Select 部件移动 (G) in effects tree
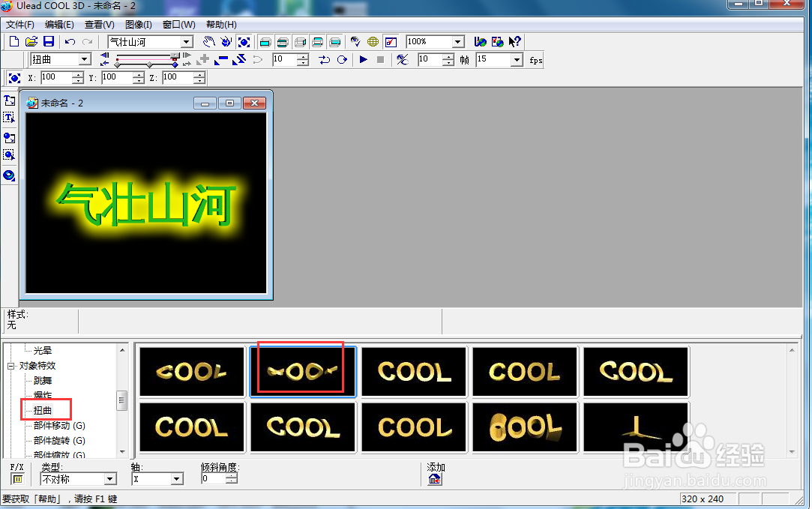The image size is (812, 509). (59, 426)
